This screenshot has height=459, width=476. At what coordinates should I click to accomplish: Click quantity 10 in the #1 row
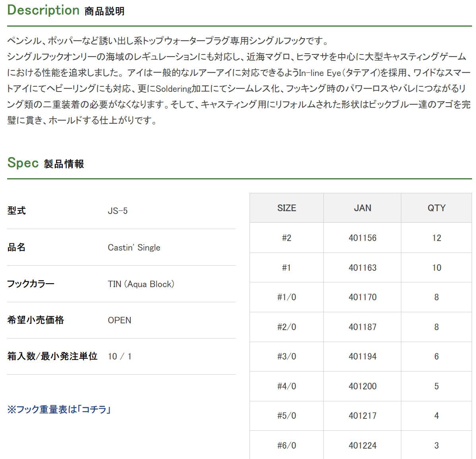[437, 268]
